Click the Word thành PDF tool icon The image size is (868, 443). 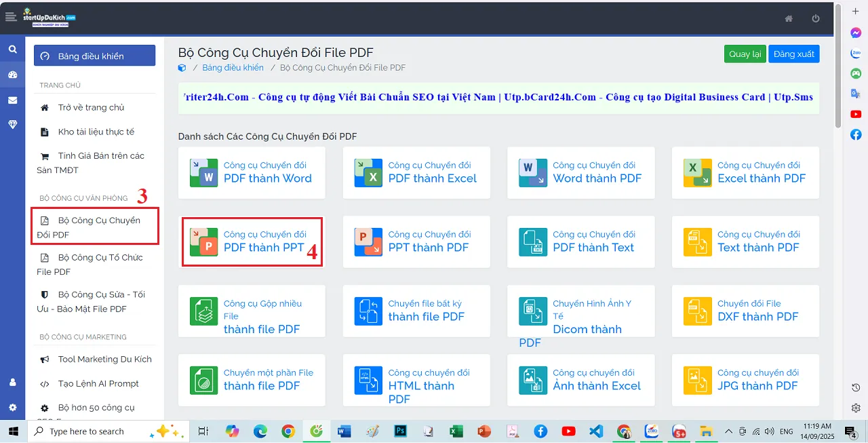[533, 173]
